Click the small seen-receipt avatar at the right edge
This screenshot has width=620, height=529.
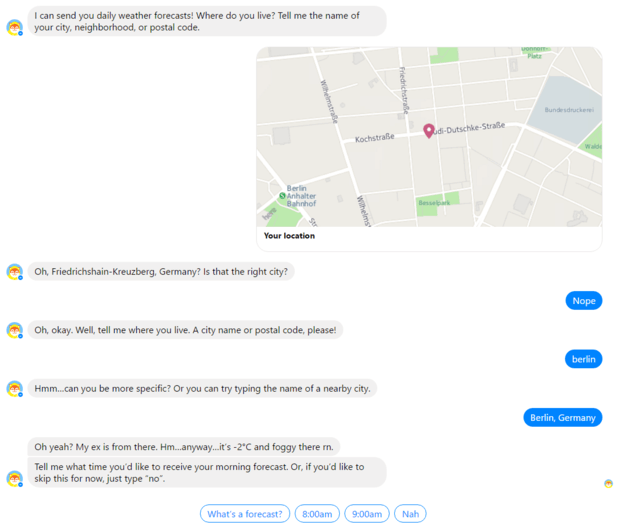609,483
